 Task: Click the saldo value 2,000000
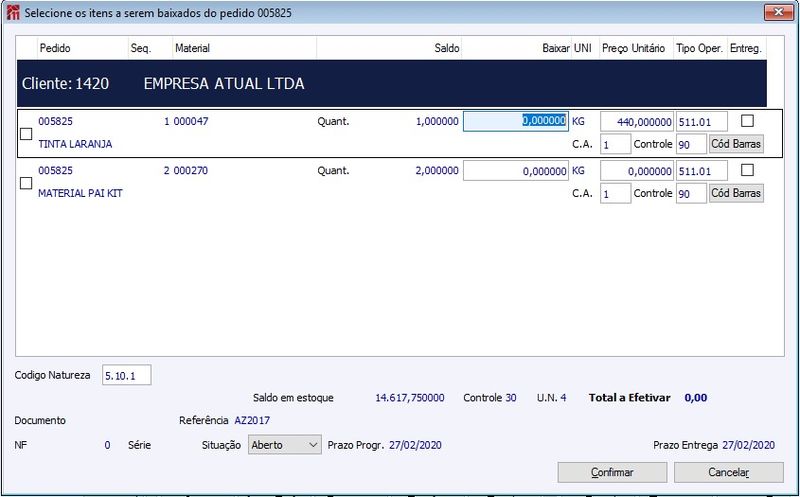[x=437, y=170]
